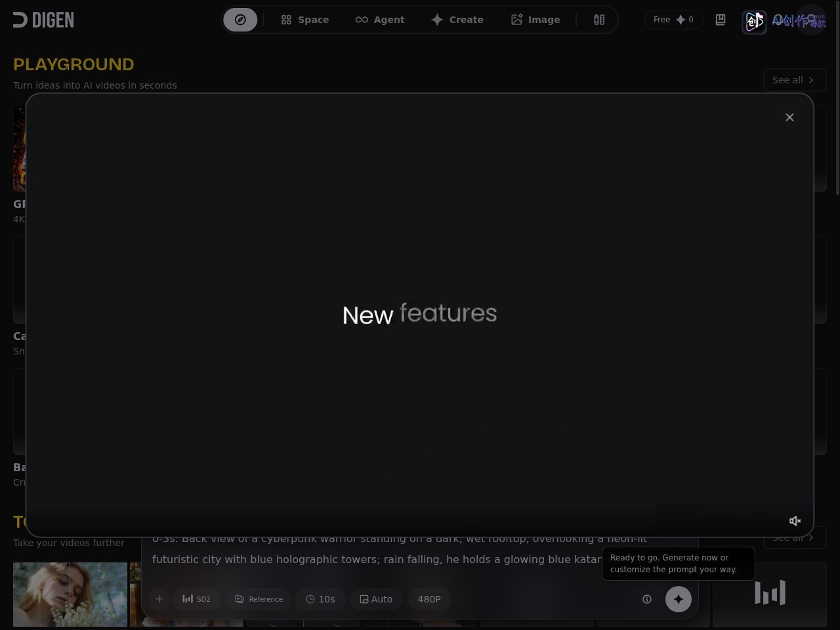Click the sparkle Generate button
This screenshot has width=840, height=630.
679,598
